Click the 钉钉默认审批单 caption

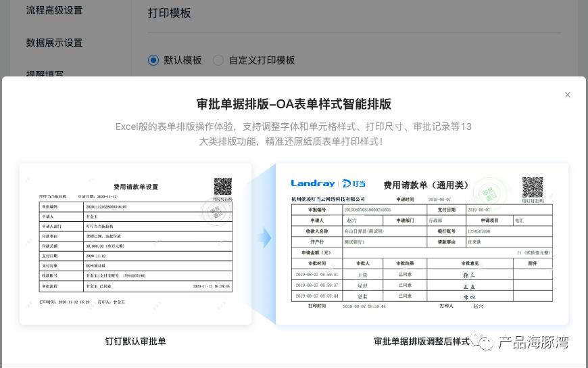pyautogui.click(x=135, y=342)
